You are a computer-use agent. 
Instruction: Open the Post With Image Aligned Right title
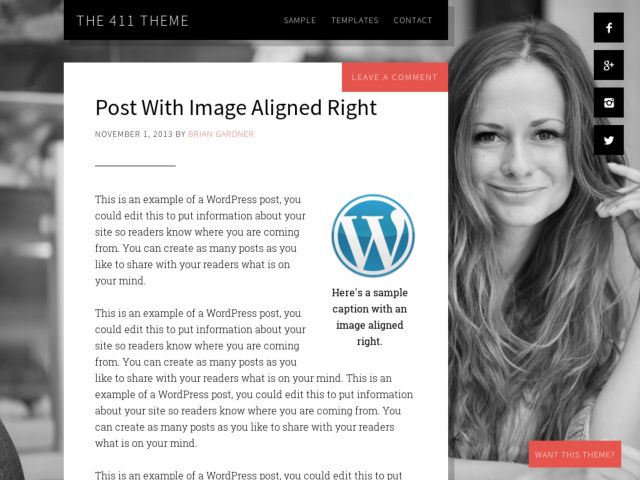pyautogui.click(x=236, y=108)
